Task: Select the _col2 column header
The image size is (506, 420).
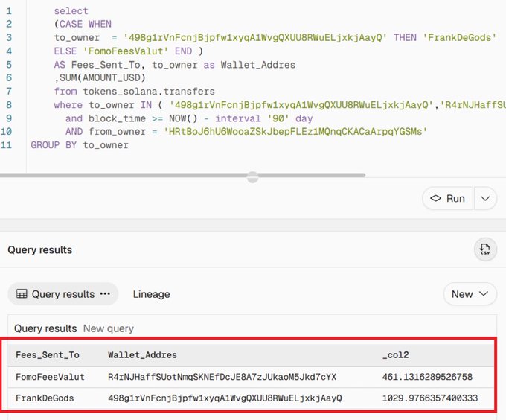Action: 396,355
